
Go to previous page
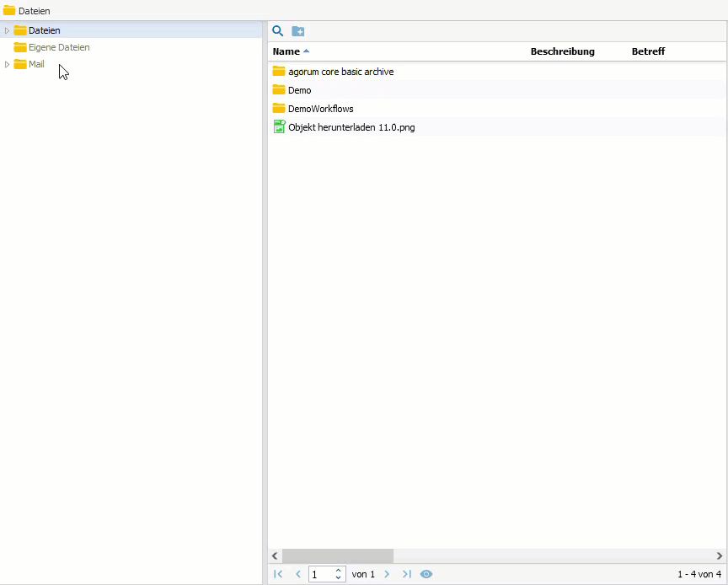click(298, 574)
